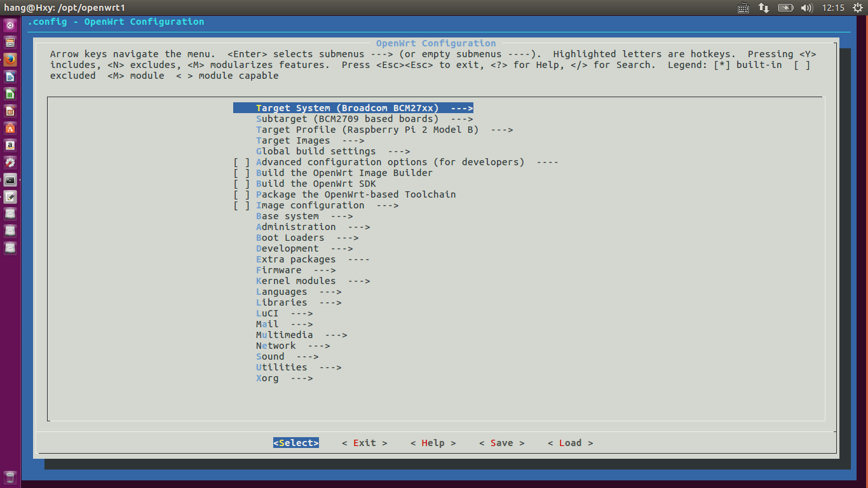Open the sound volume indicator
The height and width of the screenshot is (488, 868).
click(x=807, y=8)
